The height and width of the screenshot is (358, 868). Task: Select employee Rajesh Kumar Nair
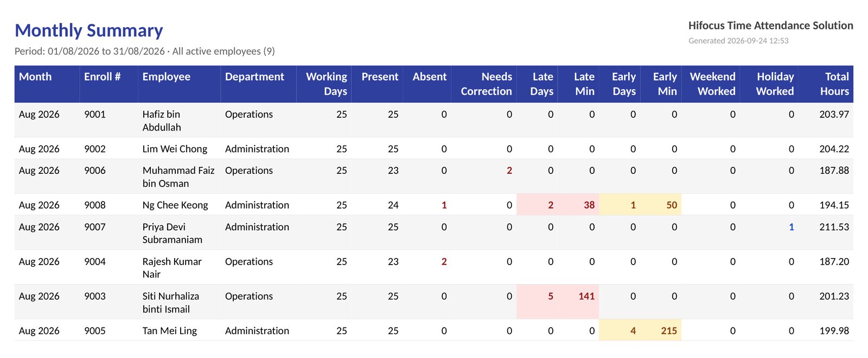click(x=172, y=268)
